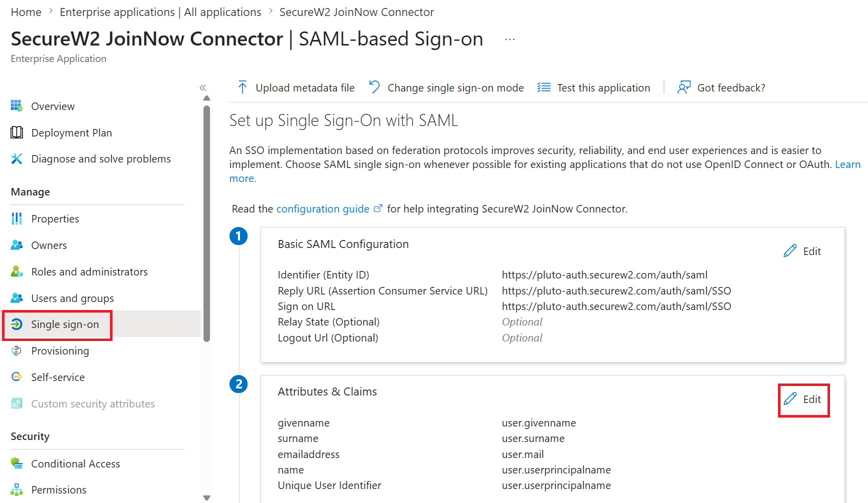Click the Home breadcrumb link

point(26,12)
